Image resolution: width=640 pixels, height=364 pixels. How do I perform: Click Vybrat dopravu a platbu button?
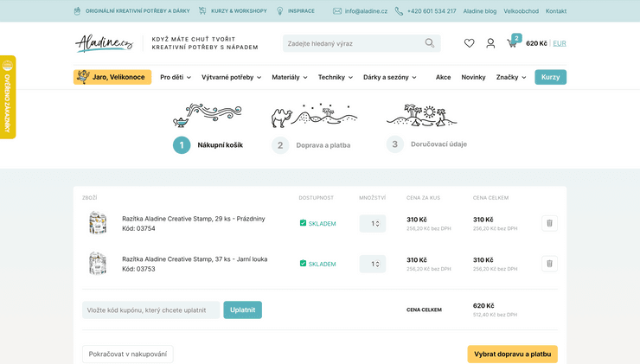click(512, 354)
